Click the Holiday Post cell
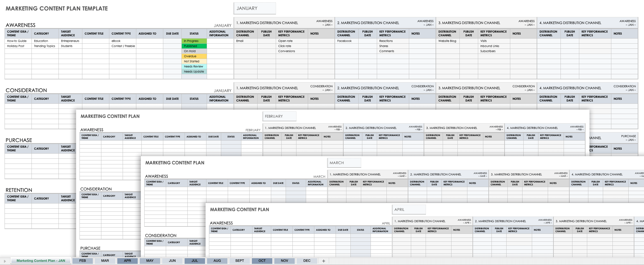The height and width of the screenshot is (265, 644). coord(18,46)
